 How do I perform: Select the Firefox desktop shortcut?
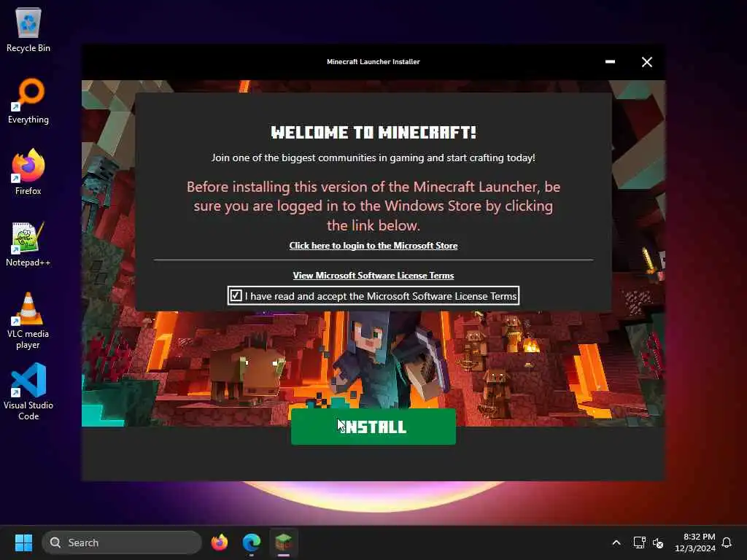[x=28, y=172]
